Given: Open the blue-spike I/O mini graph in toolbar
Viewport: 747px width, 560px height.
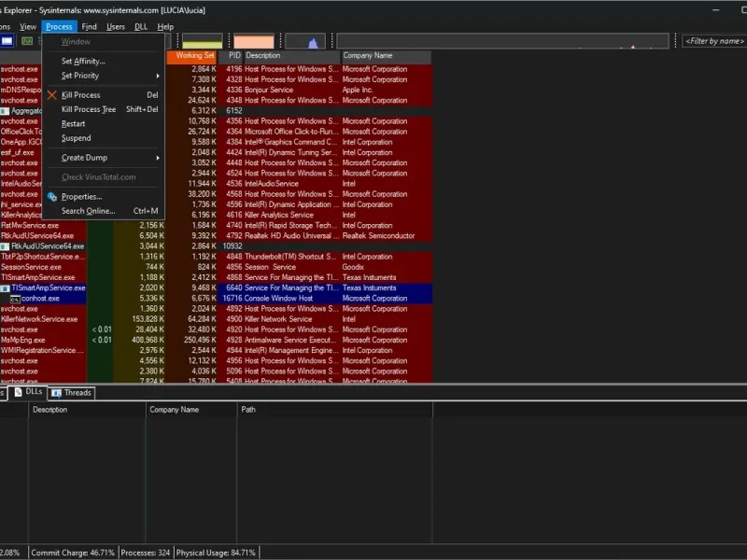Looking at the screenshot, I should tap(305, 42).
